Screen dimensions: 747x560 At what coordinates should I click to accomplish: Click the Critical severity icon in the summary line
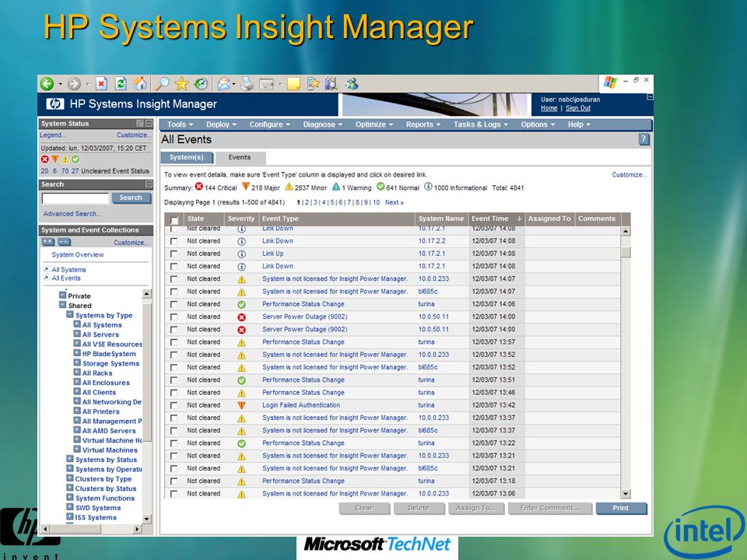tap(198, 187)
